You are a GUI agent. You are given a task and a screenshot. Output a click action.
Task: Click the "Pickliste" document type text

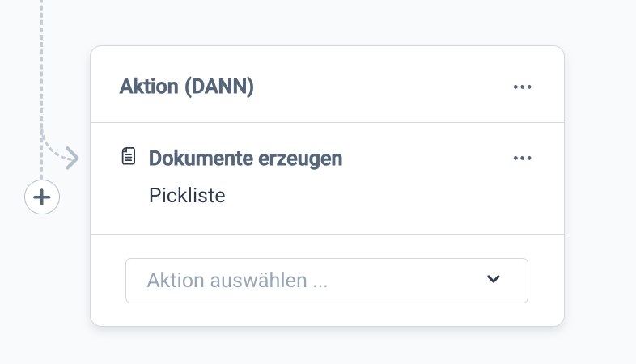click(187, 196)
